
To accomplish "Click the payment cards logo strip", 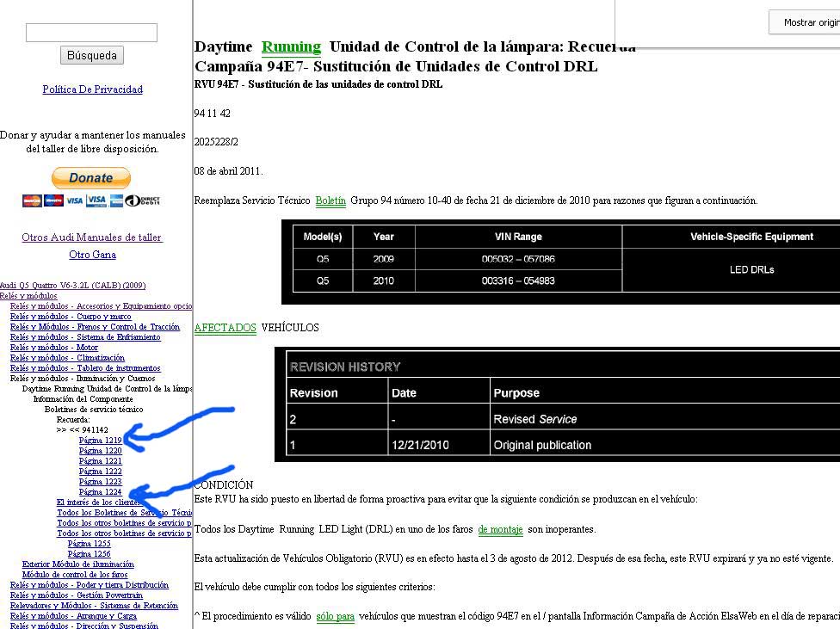I will 91,200.
